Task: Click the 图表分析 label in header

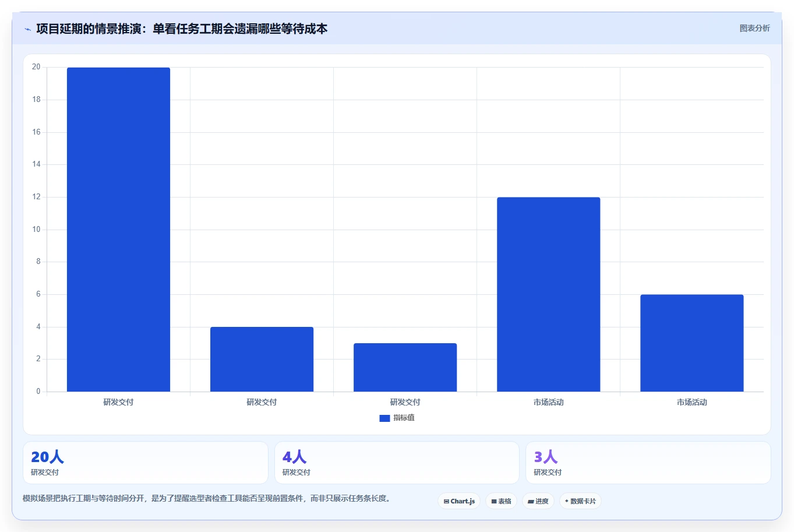Action: pos(754,28)
